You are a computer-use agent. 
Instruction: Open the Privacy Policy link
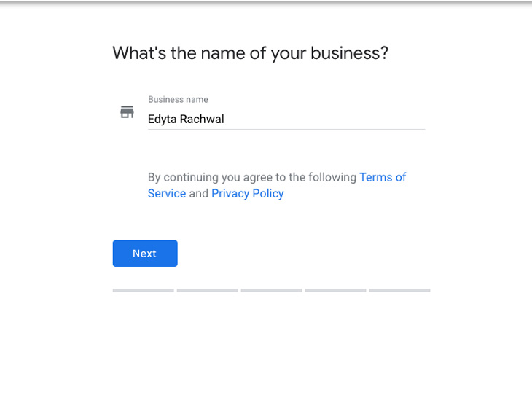pyautogui.click(x=247, y=194)
